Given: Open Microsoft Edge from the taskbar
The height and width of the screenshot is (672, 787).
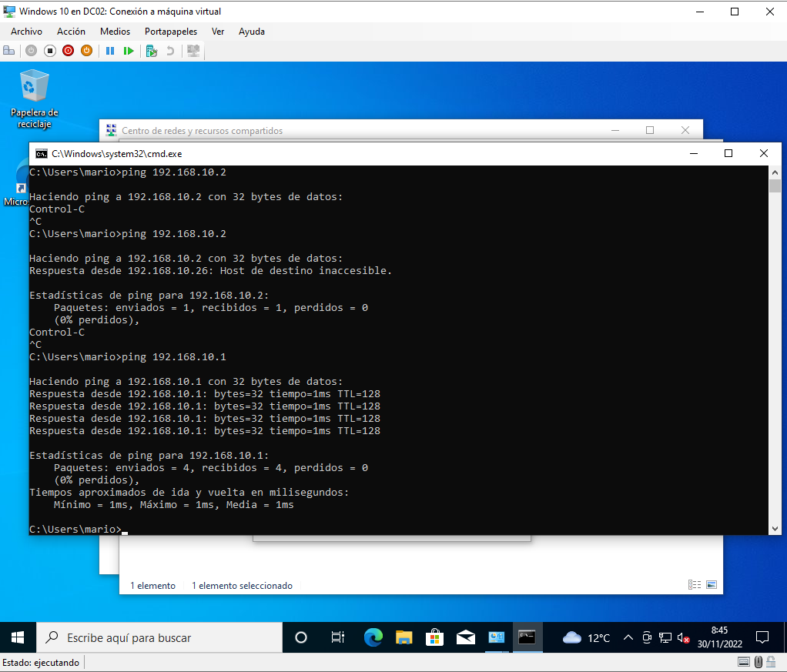Looking at the screenshot, I should point(373,637).
